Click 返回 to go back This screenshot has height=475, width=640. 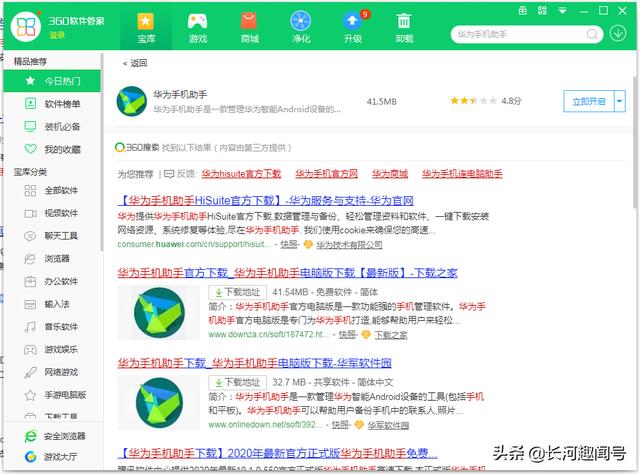135,63
